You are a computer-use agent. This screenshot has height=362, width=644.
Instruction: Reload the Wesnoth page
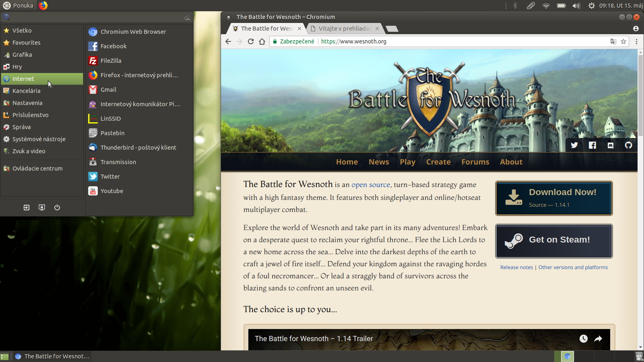[251, 41]
